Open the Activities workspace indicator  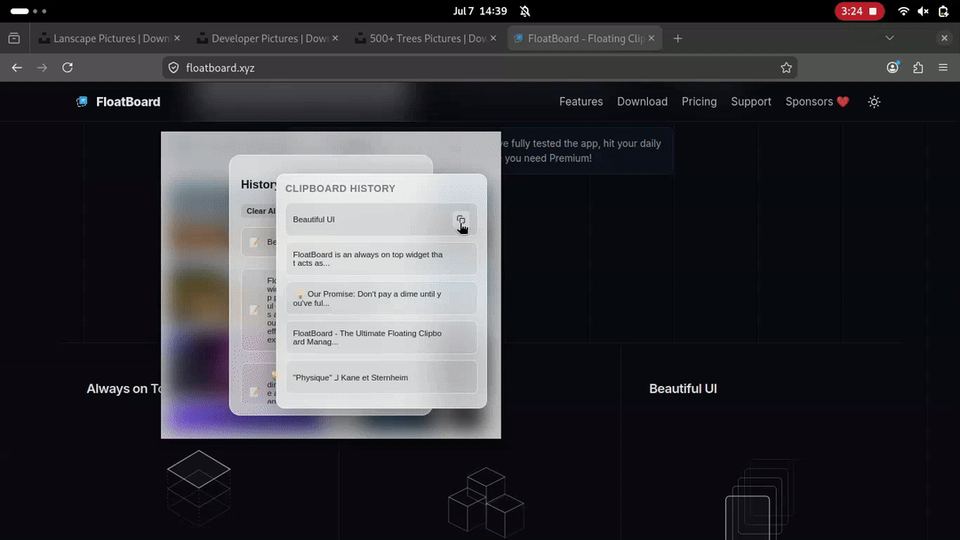[x=28, y=11]
